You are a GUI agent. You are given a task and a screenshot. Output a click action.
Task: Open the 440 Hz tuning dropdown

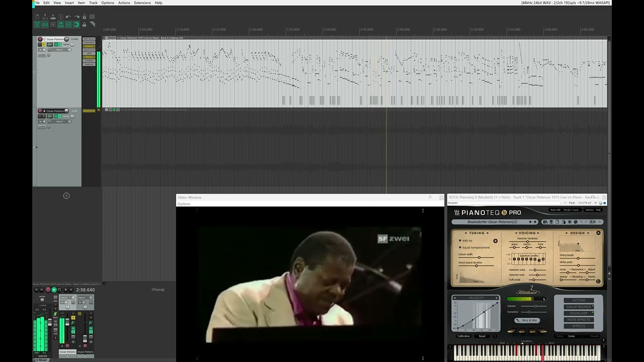[x=465, y=241]
